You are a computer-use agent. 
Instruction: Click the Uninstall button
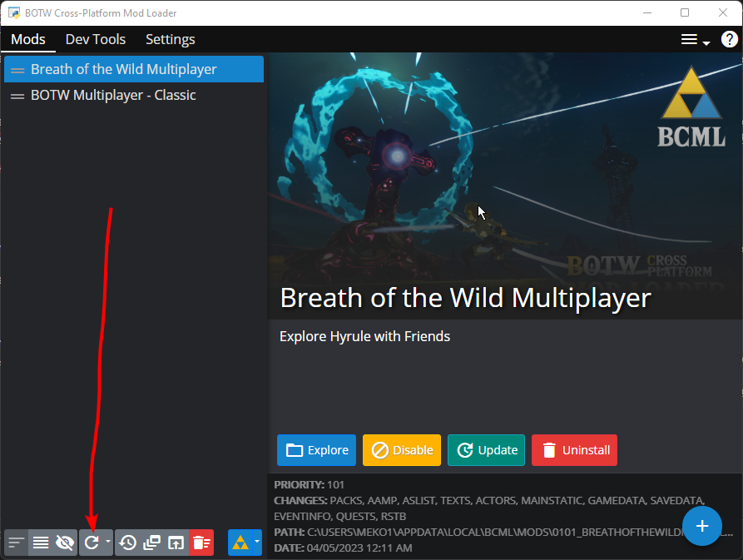tap(574, 450)
